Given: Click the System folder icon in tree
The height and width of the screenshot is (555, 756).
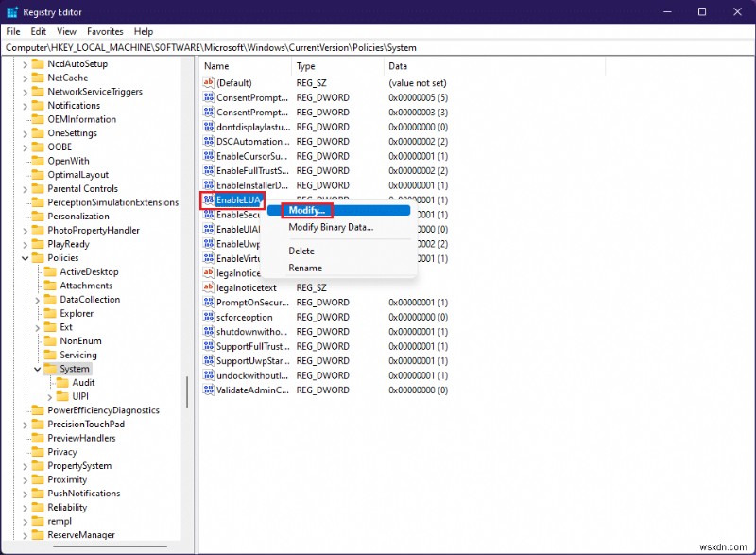Looking at the screenshot, I should (x=50, y=369).
